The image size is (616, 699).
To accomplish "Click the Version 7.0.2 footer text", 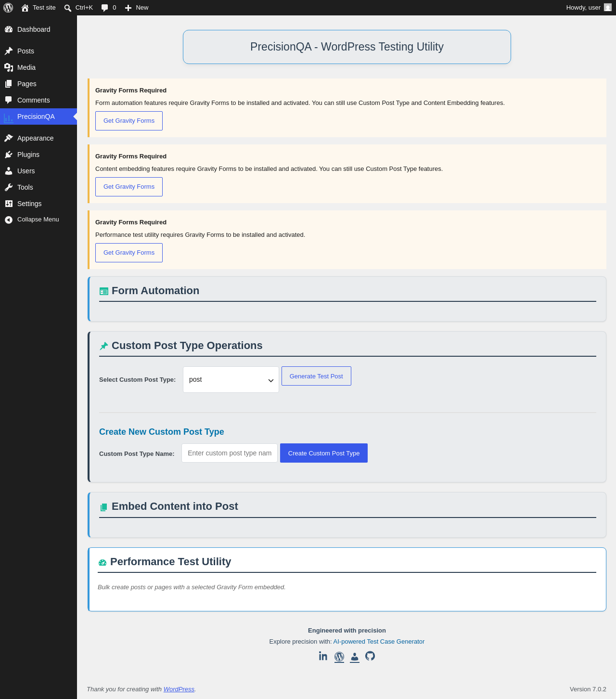I will [x=588, y=689].
